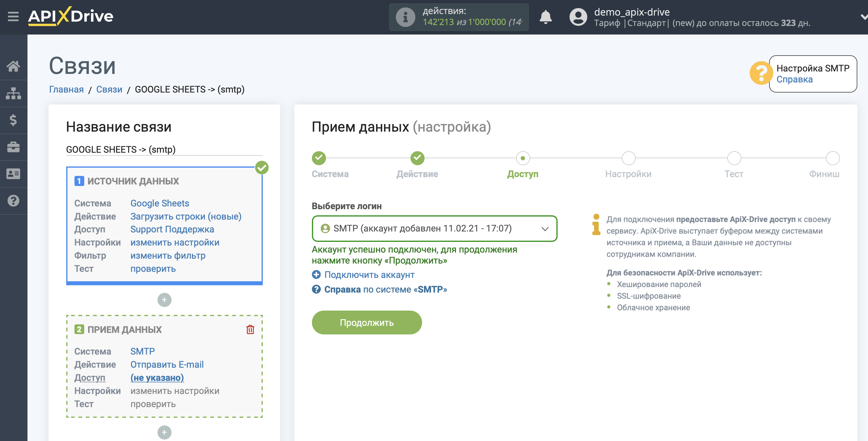Screen dimensions: 868x441
Task: Add step with plus below receiver block
Action: pos(165,432)
